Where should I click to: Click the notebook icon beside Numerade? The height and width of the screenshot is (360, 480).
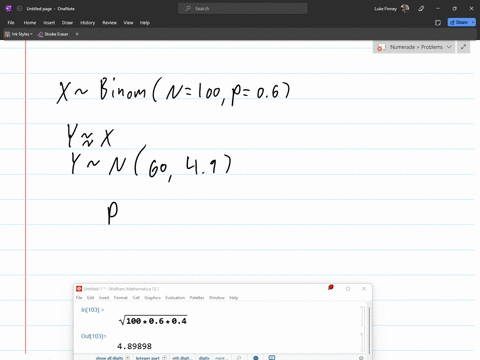click(381, 47)
